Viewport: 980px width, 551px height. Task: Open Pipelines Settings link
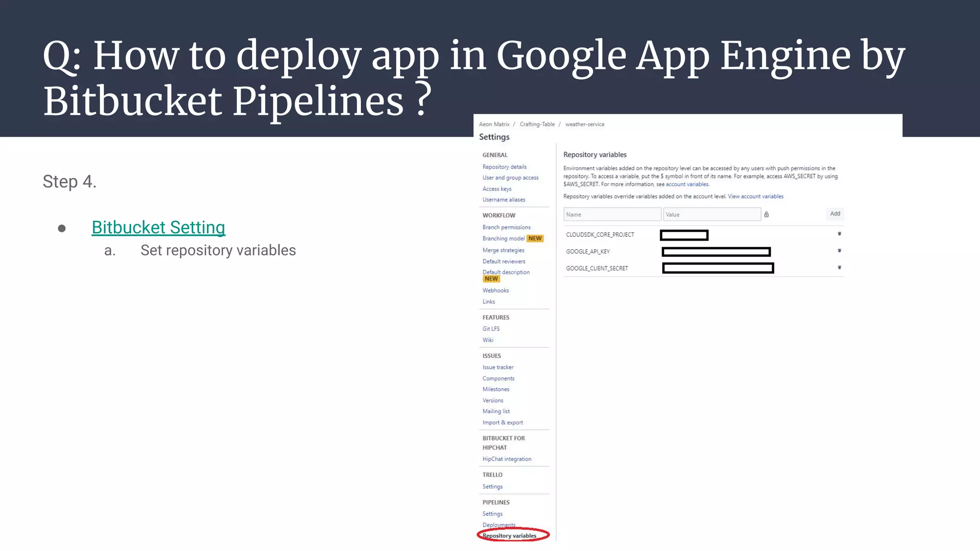pyautogui.click(x=492, y=514)
